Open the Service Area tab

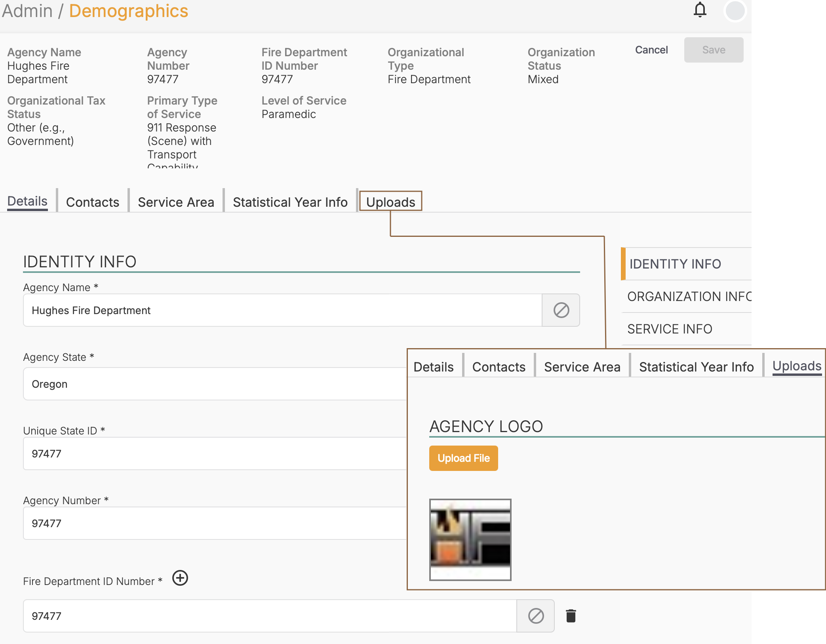(x=176, y=202)
